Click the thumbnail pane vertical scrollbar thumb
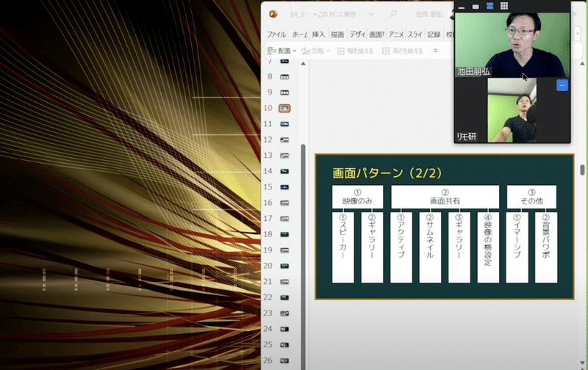The width and height of the screenshot is (588, 370). 303,256
